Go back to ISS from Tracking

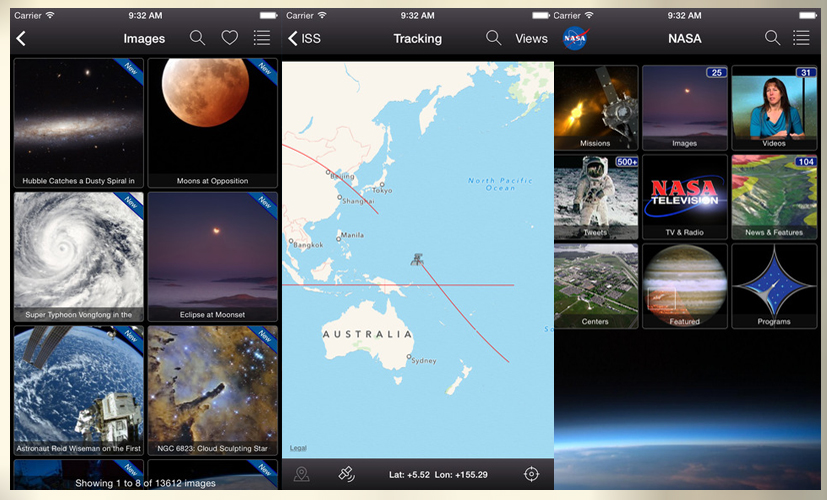click(x=304, y=39)
